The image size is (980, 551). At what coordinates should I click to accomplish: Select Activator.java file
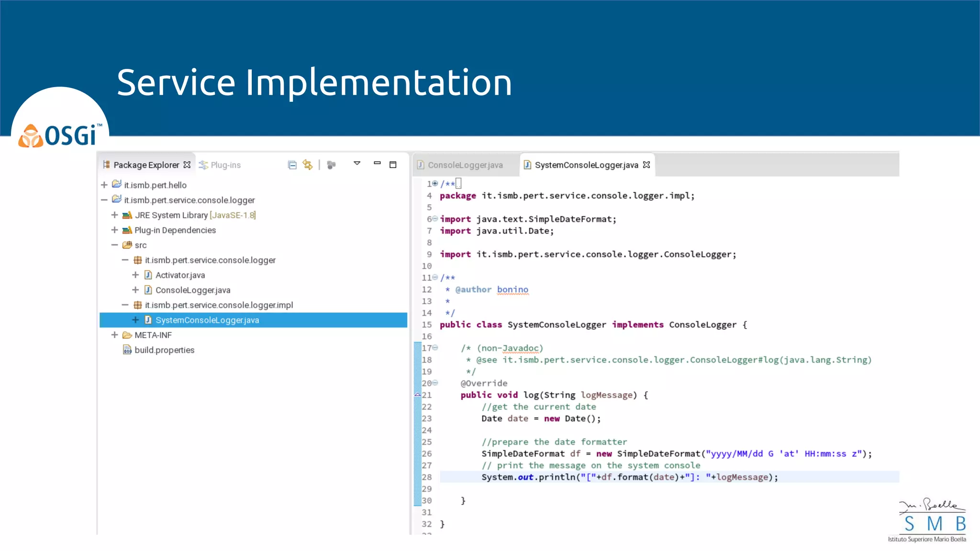coord(180,275)
